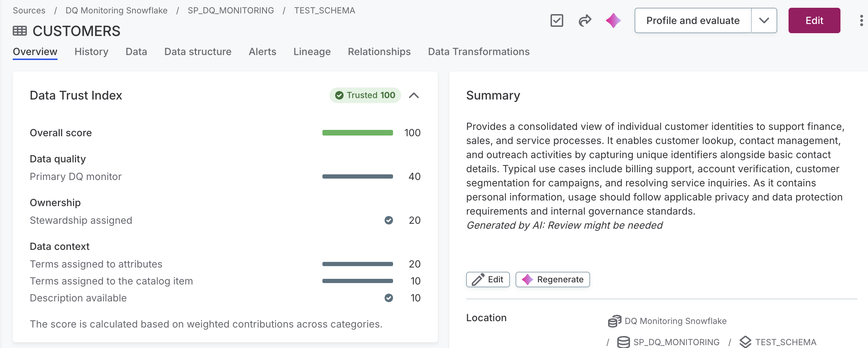The width and height of the screenshot is (868, 348).
Task: Switch to the Lineage tab
Action: [312, 52]
